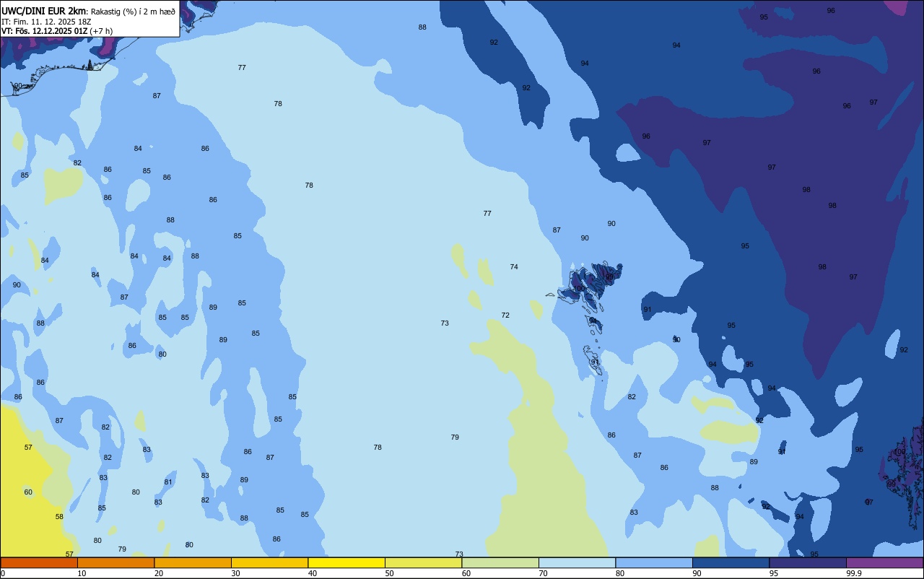Click the purple legend swatch above 99.9
The image size is (924, 579).
click(x=884, y=562)
